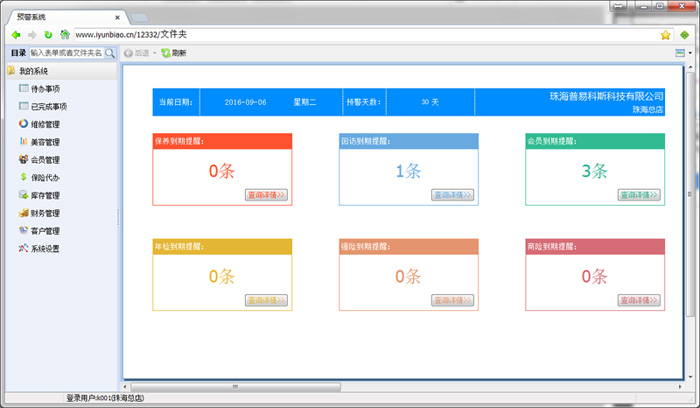The height and width of the screenshot is (408, 700).
Task: Bookmark the page with the star icon
Action: (665, 35)
